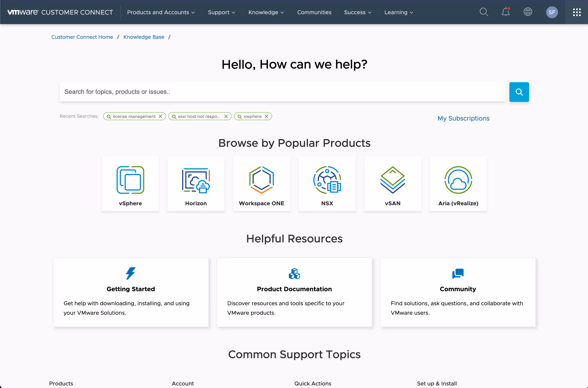Go to Customer Connect Home breadcrumb
The image size is (588, 388).
point(82,37)
